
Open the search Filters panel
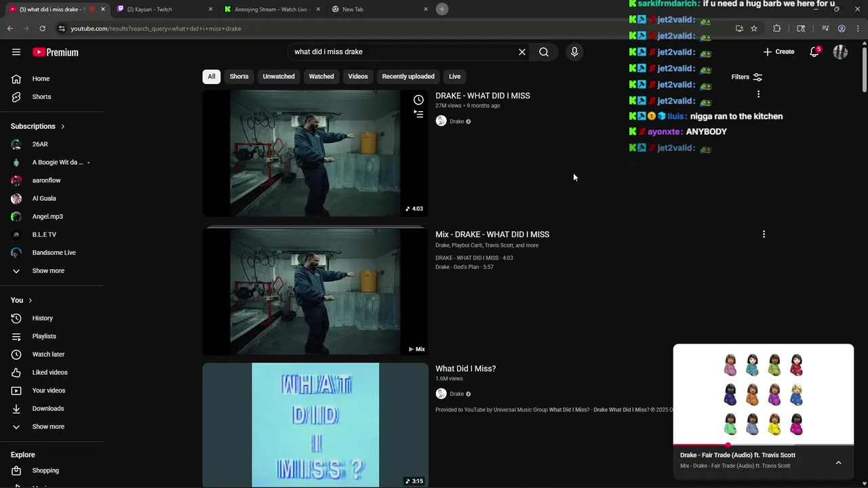[x=747, y=77]
